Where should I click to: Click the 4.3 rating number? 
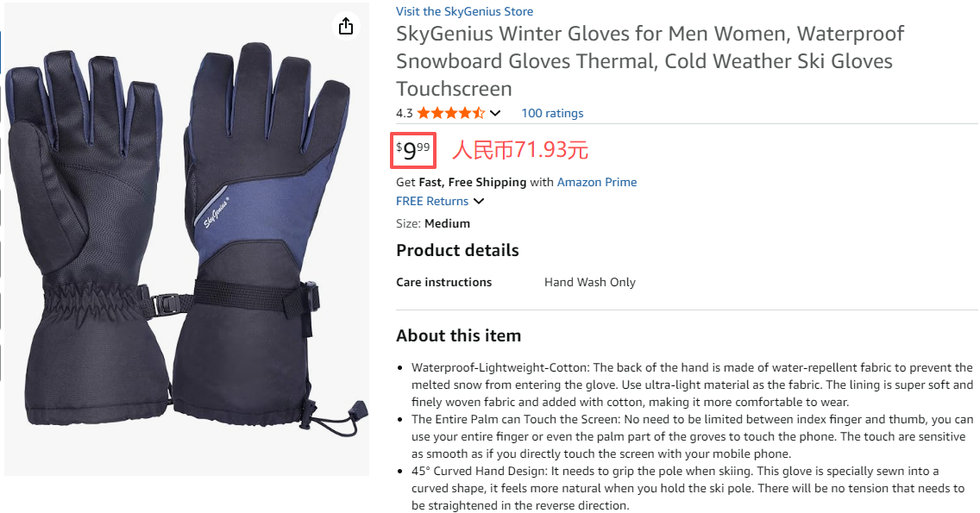tap(404, 113)
